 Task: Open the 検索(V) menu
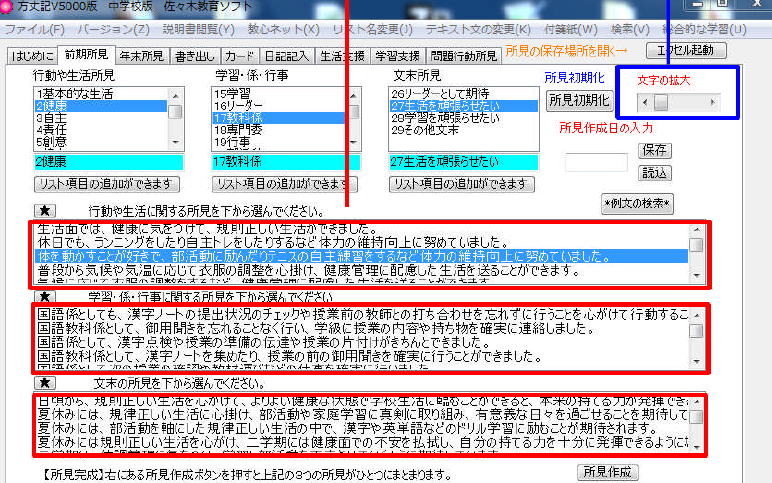[x=630, y=30]
